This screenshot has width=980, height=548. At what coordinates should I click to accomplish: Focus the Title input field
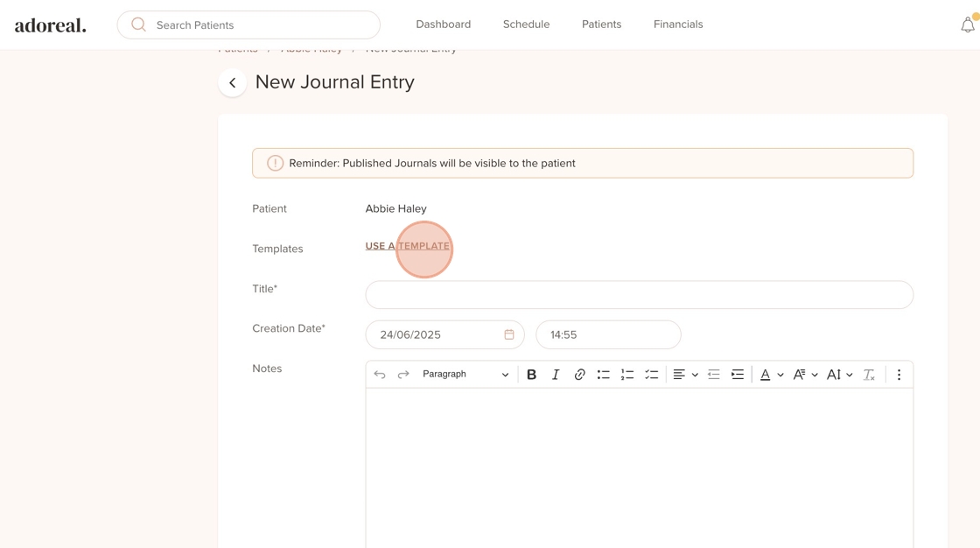(640, 295)
